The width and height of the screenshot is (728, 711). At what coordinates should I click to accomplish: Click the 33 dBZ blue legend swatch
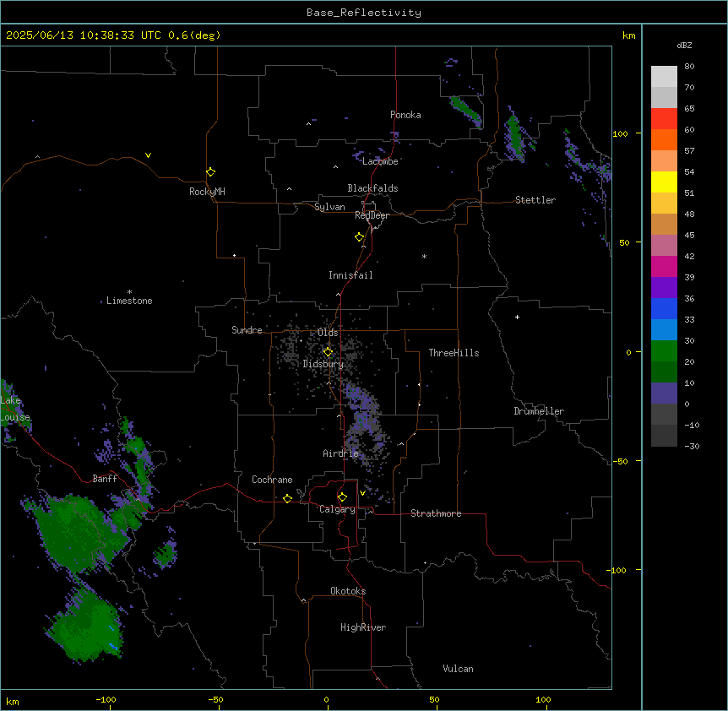[x=664, y=330]
